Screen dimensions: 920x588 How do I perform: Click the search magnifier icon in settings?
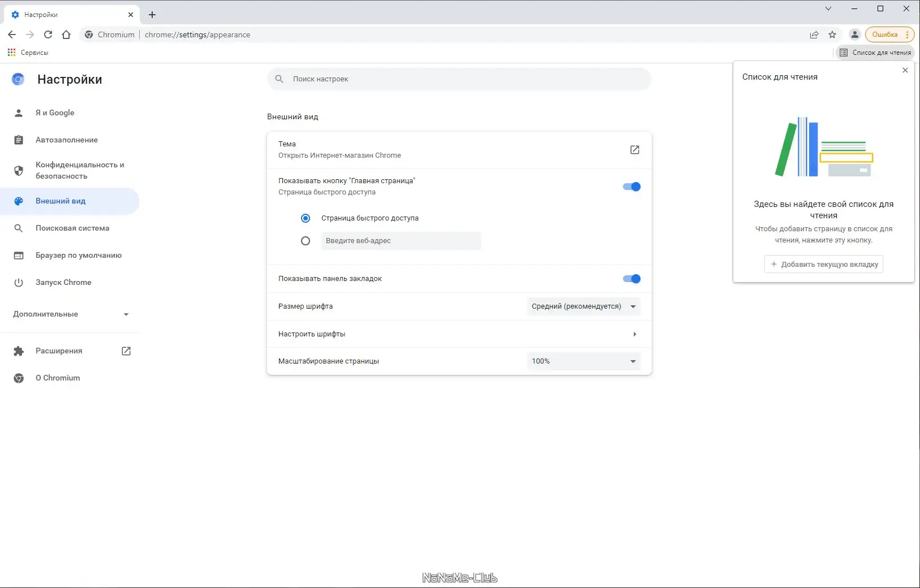click(x=280, y=79)
